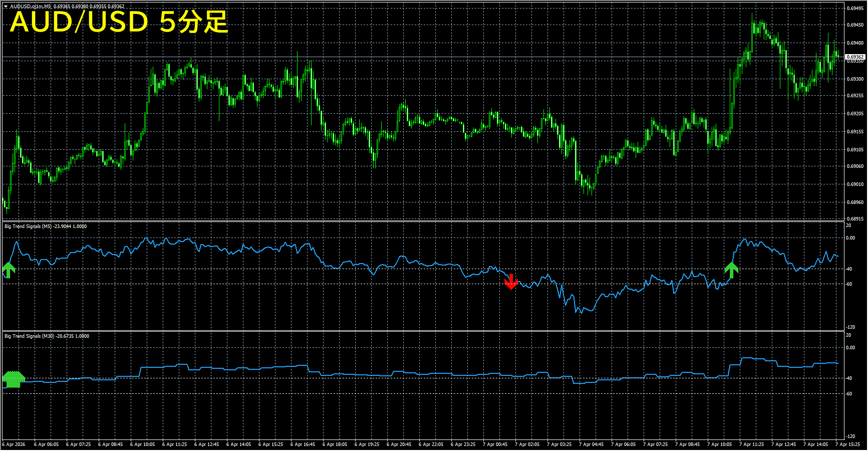The image size is (868, 451).
Task: Open the chart menu triangle beside AUDUSD
Action: [6, 7]
